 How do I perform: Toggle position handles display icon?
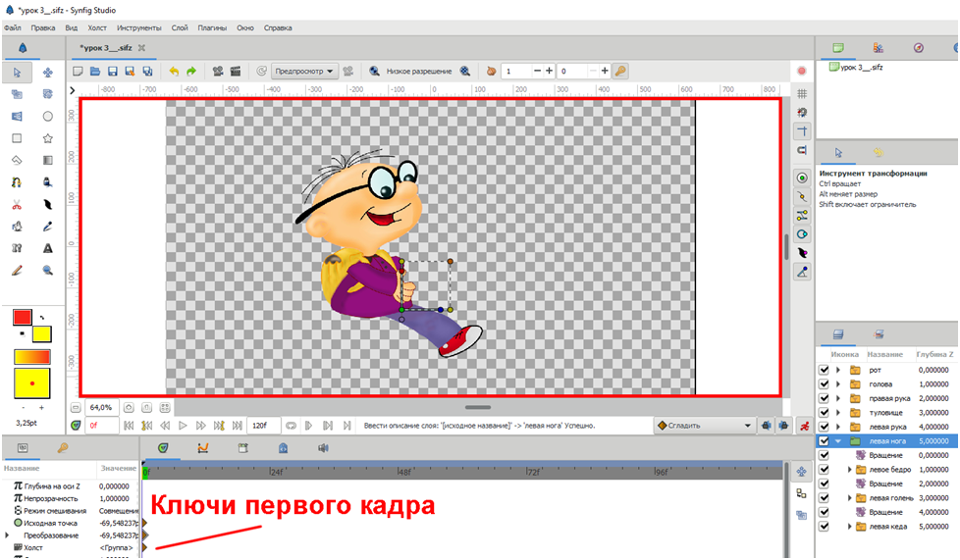tap(802, 178)
